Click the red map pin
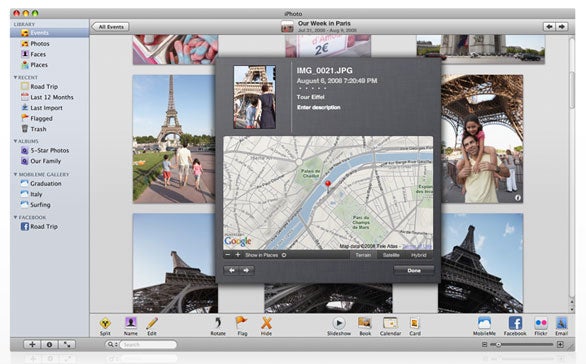Screen dimensions: 586x364 328,185
